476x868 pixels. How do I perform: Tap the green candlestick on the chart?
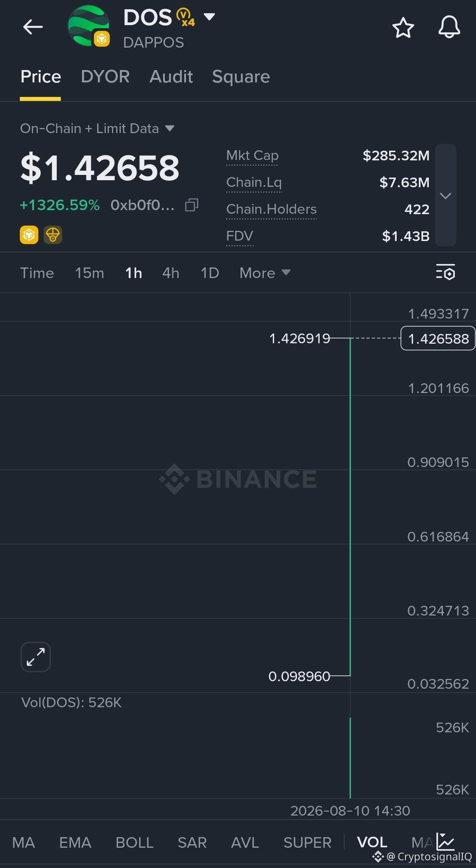pos(350,507)
